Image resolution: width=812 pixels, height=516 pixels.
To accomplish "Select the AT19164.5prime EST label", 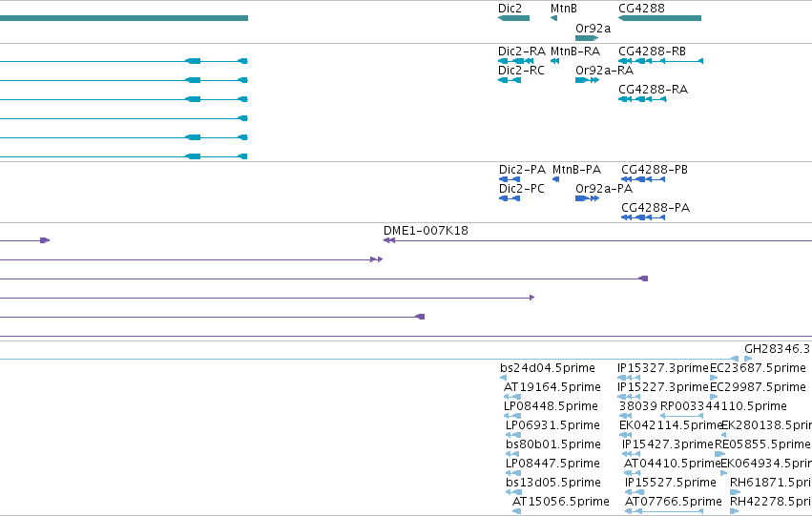I will [552, 387].
